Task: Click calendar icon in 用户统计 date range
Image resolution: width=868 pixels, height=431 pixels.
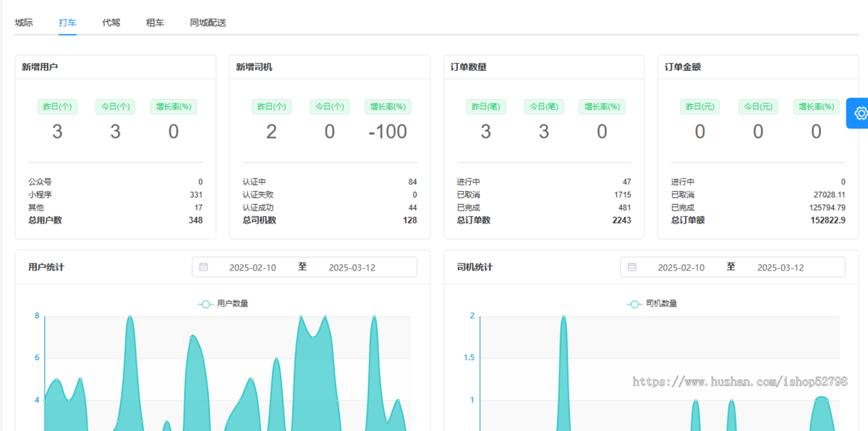Action: point(203,267)
